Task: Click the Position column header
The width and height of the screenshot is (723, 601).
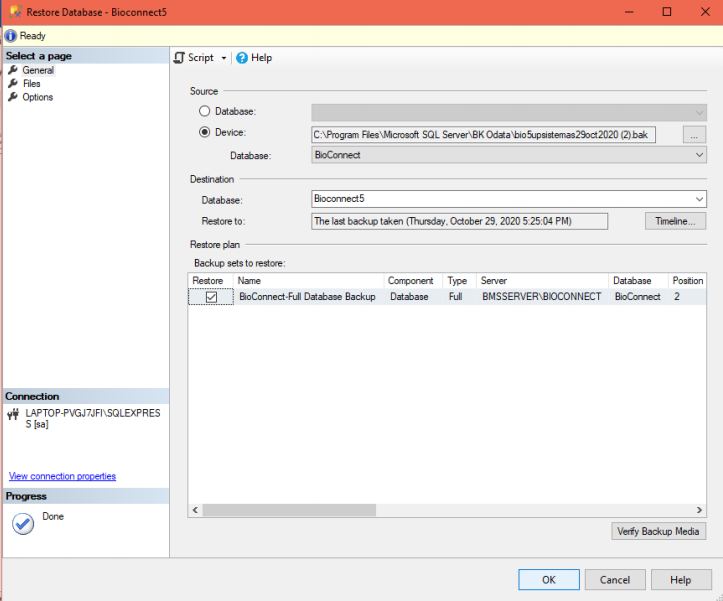Action: pyautogui.click(x=687, y=280)
